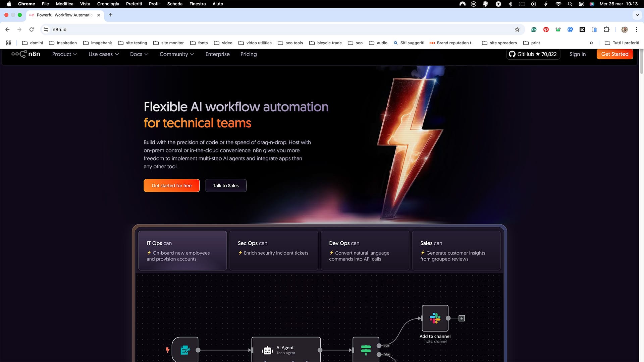Reload the page with the refresh icon
This screenshot has height=362, width=644.
click(x=32, y=29)
